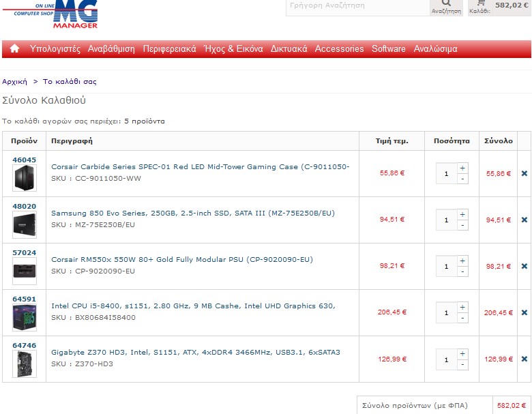
Task: Increase quantity of Intel CPU i5-8400
Action: coord(462,307)
